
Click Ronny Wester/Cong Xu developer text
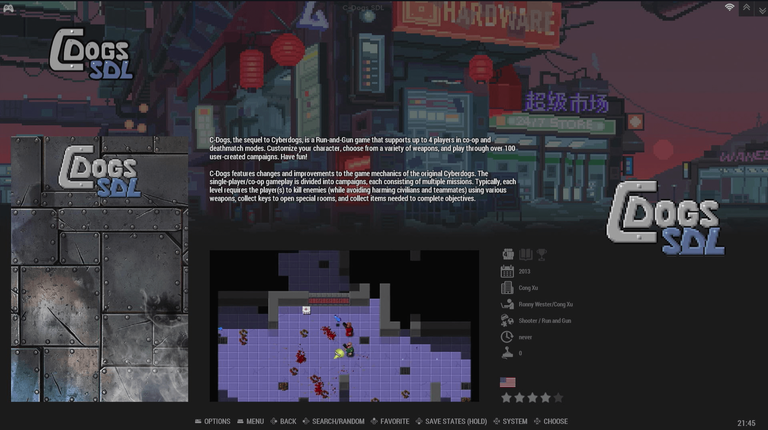[546, 304]
